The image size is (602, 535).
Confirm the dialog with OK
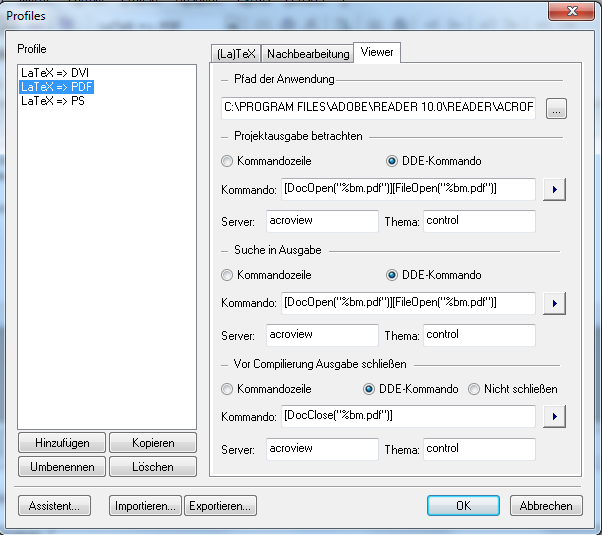(463, 505)
